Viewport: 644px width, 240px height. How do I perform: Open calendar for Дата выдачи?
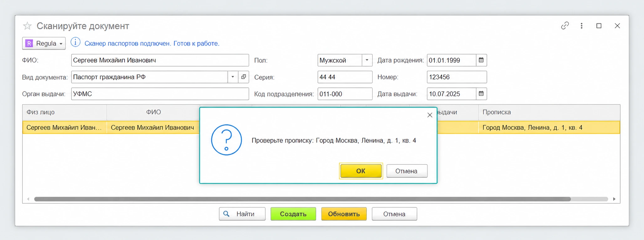481,94
